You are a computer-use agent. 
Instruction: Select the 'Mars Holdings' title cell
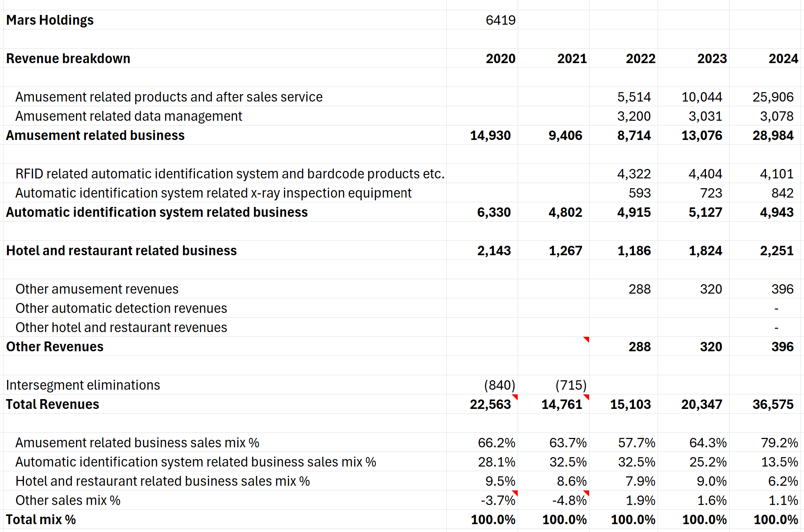(x=50, y=20)
